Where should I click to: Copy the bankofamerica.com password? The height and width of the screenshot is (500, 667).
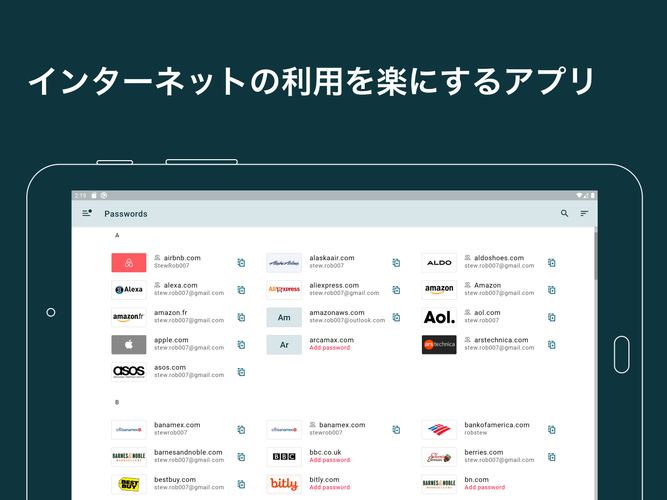[552, 429]
